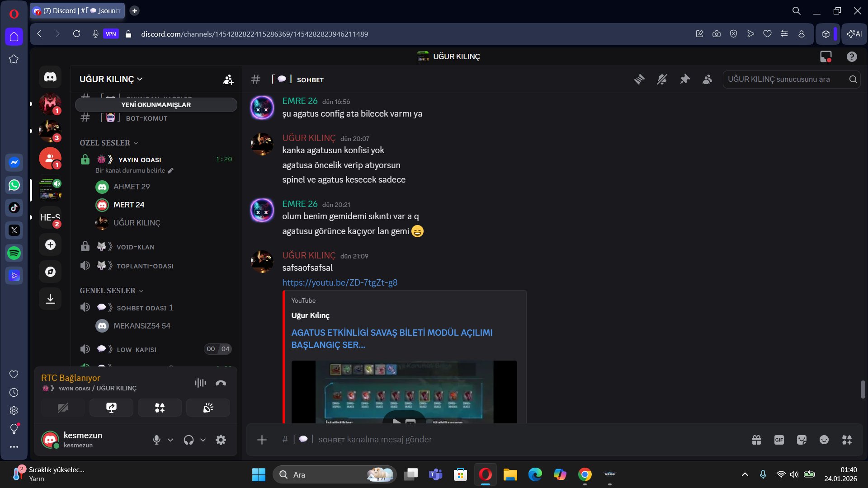Add a server
868x488 pixels.
[50, 244]
